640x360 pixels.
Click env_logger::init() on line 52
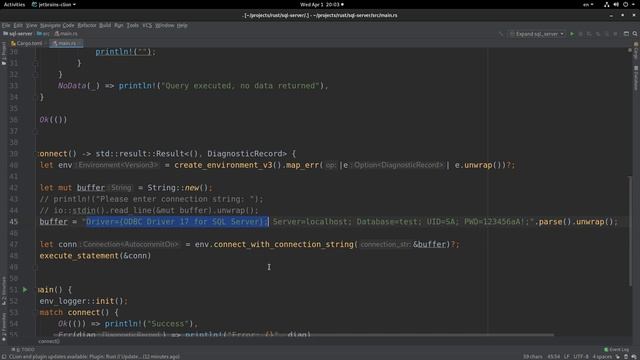pyautogui.click(x=81, y=301)
